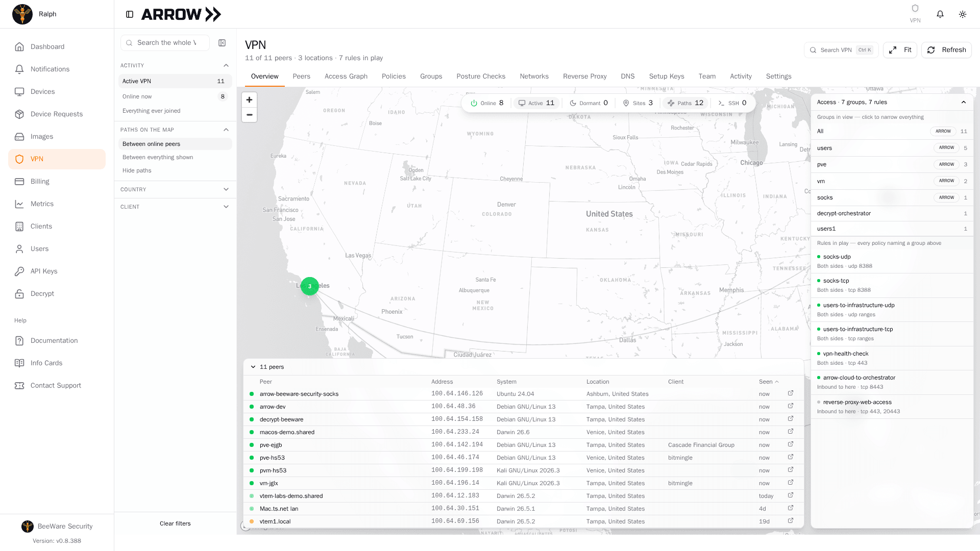Image resolution: width=980 pixels, height=551 pixels.
Task: Toggle the SSH 0 map chip
Action: point(732,103)
